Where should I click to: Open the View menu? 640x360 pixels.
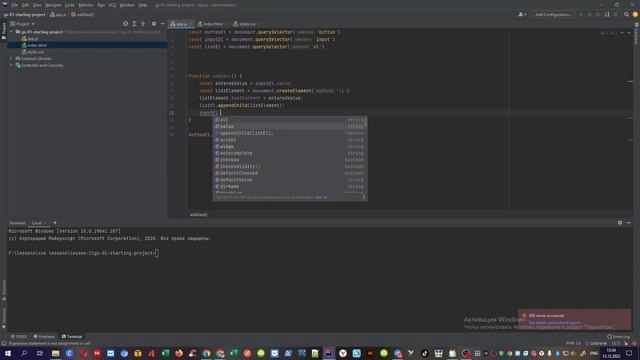click(x=37, y=5)
